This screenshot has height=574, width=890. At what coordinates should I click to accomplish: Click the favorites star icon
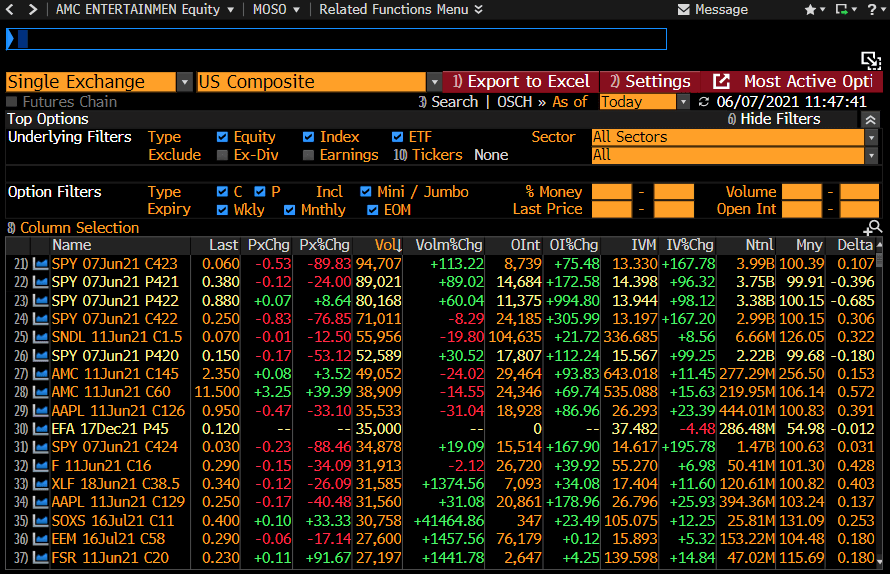[810, 10]
